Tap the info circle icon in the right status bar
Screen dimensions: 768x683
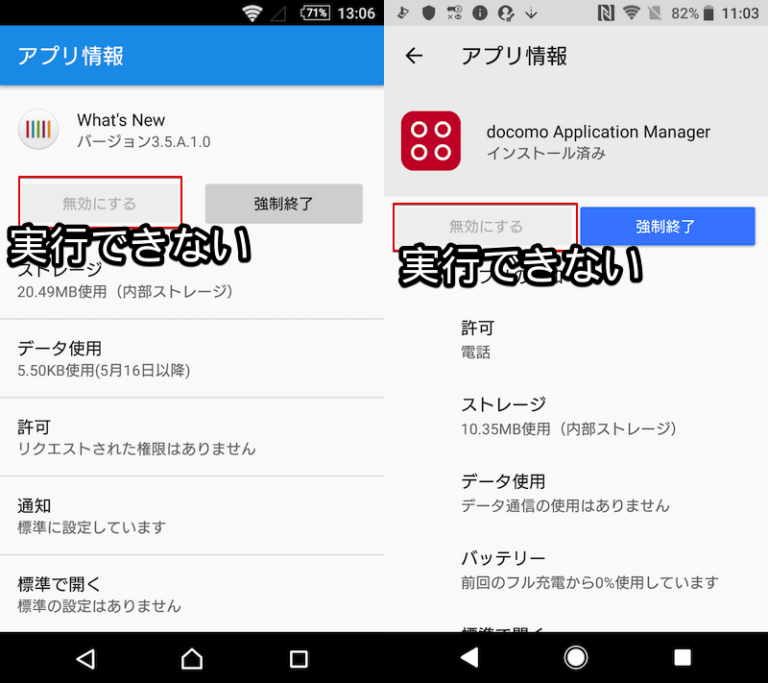(480, 13)
